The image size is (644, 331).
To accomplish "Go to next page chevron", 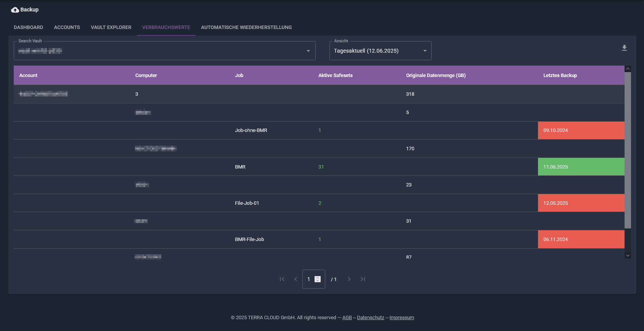I will (x=349, y=279).
